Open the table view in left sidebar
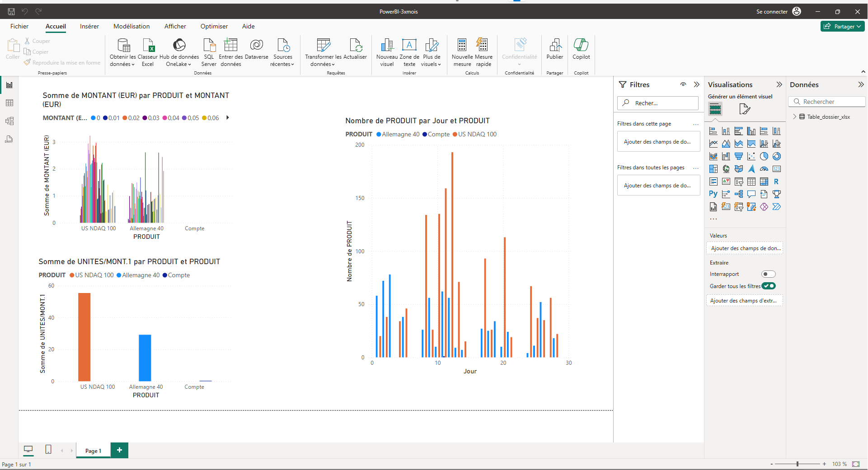Viewport: 868px width, 470px height. [9, 103]
